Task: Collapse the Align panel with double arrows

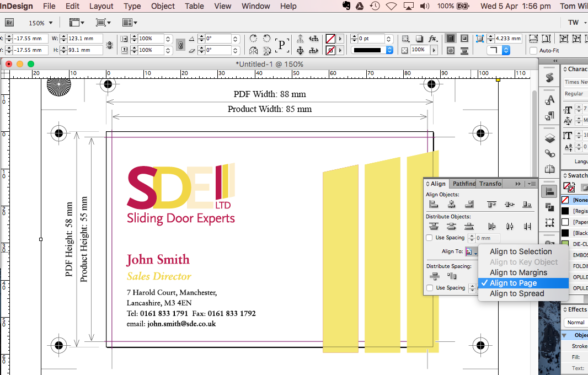Action: [518, 184]
